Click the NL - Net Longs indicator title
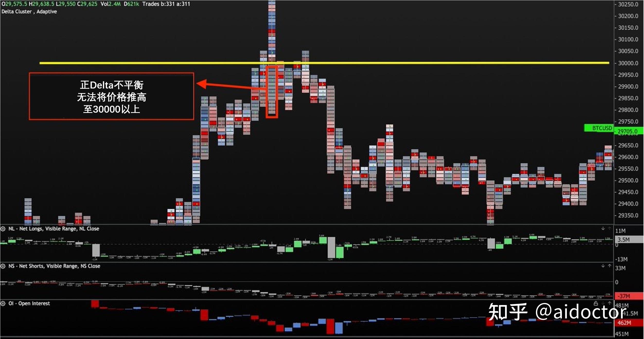Viewport: 644px width, 339px height. [x=54, y=229]
